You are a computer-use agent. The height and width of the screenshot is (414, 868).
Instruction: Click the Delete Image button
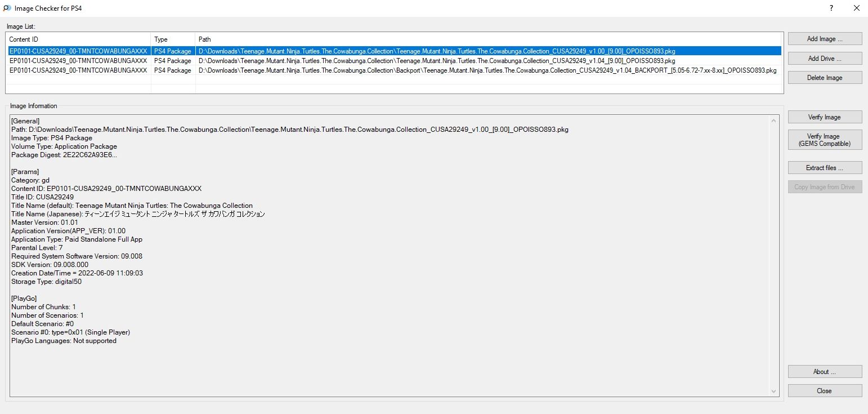pyautogui.click(x=825, y=78)
